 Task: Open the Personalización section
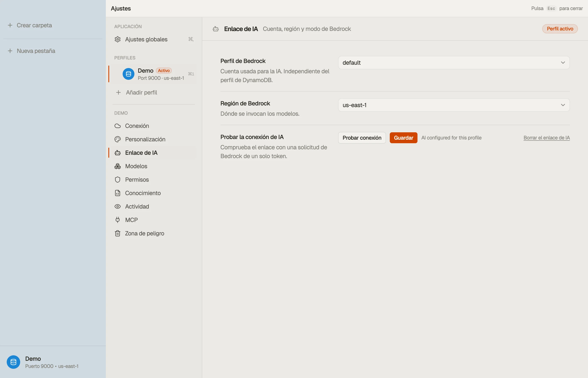click(154, 139)
